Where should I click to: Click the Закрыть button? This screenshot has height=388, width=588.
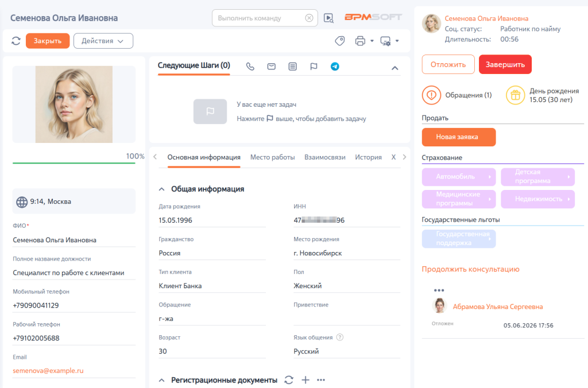(x=48, y=41)
